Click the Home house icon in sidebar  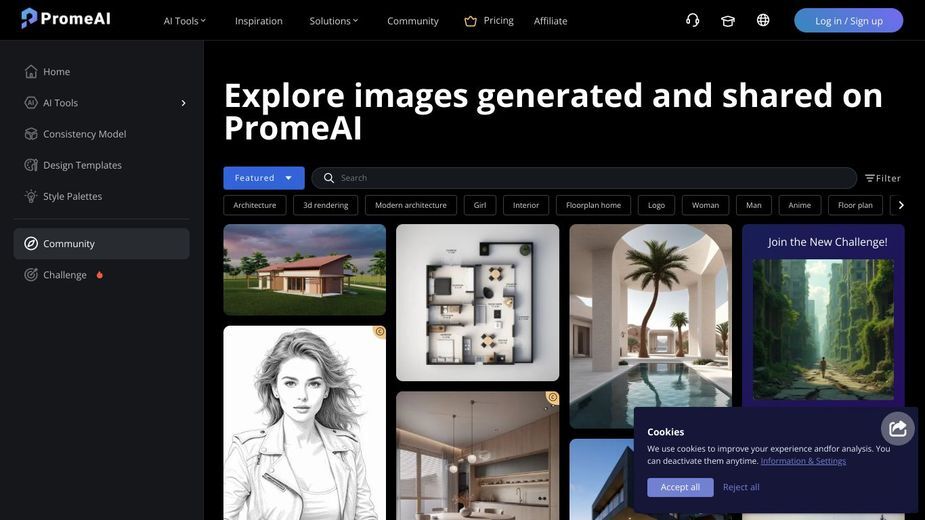pos(31,71)
